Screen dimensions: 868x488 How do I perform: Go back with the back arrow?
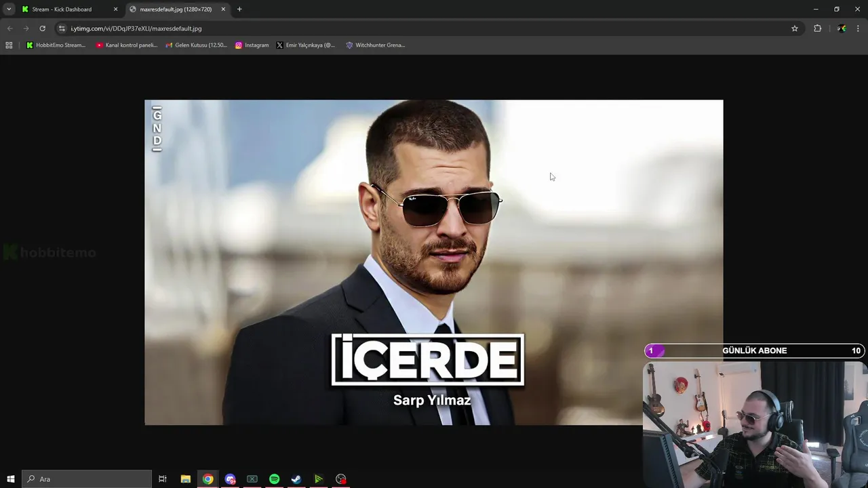pyautogui.click(x=9, y=28)
